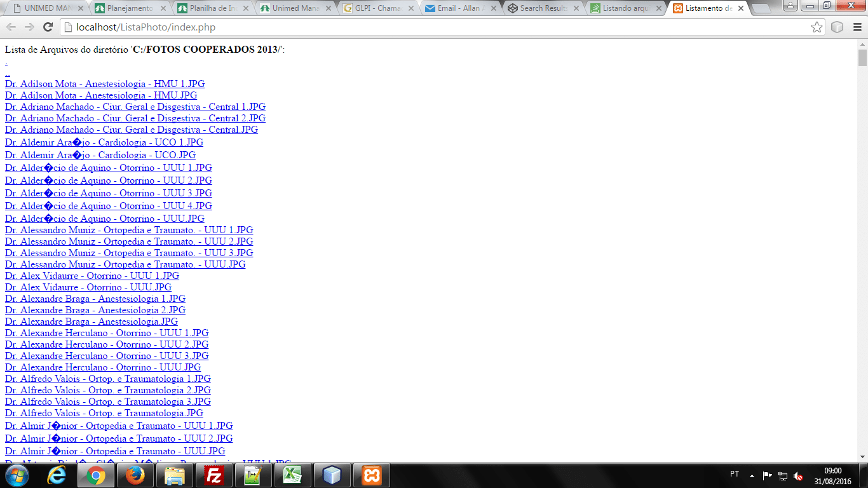Reload the page with the refresh icon
This screenshot has width=868, height=488.
(x=48, y=27)
